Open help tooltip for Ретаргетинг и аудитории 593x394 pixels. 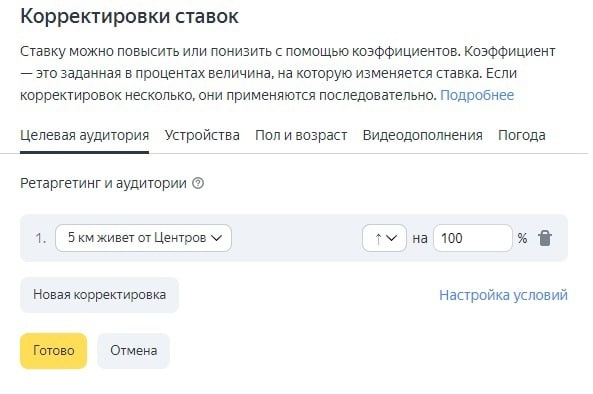[x=198, y=183]
